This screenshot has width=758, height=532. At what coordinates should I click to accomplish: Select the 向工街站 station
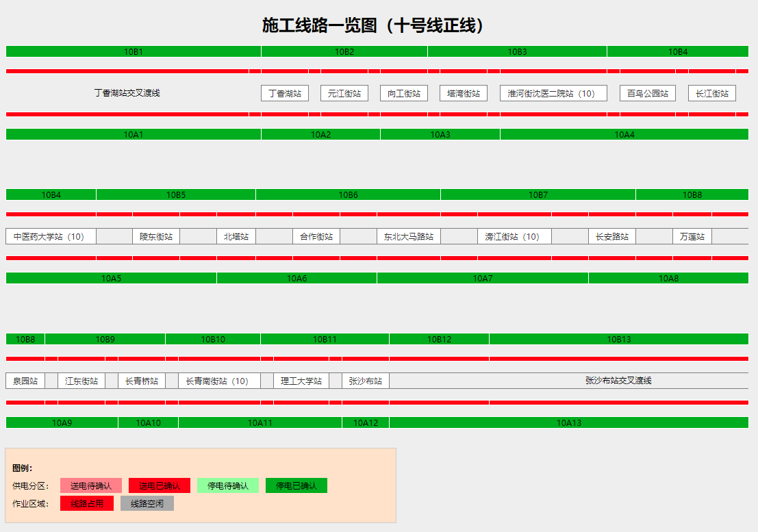coord(404,93)
